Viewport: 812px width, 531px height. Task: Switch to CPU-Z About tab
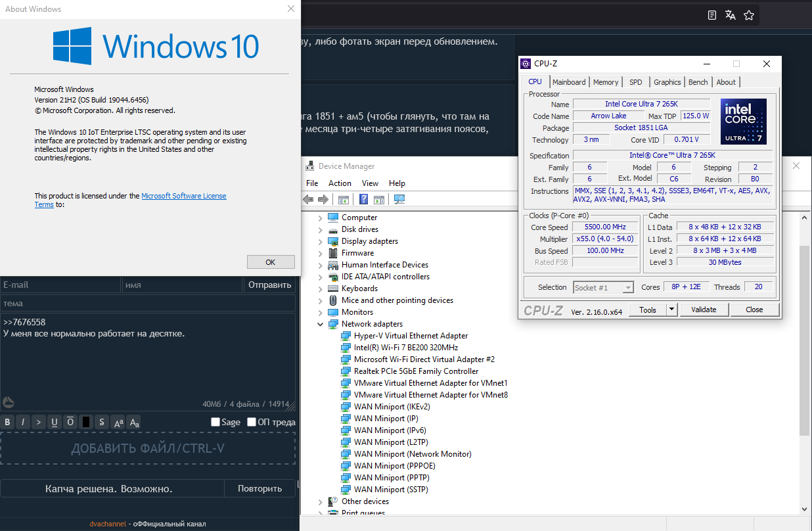[x=726, y=82]
